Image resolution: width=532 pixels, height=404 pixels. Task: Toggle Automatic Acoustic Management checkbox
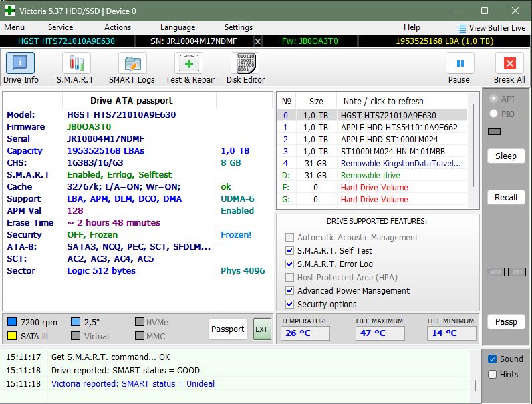289,237
